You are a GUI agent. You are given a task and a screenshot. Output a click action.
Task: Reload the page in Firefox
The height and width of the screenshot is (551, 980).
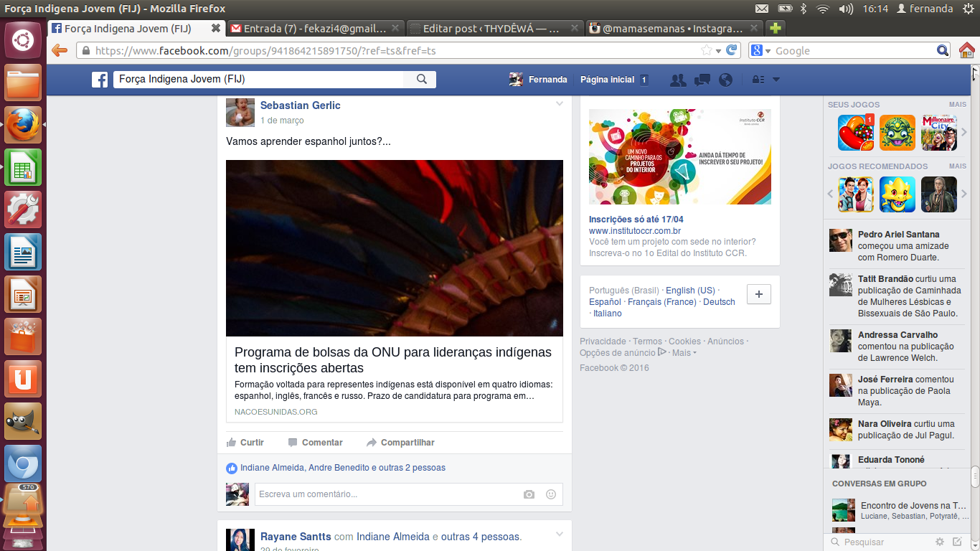[x=732, y=50]
